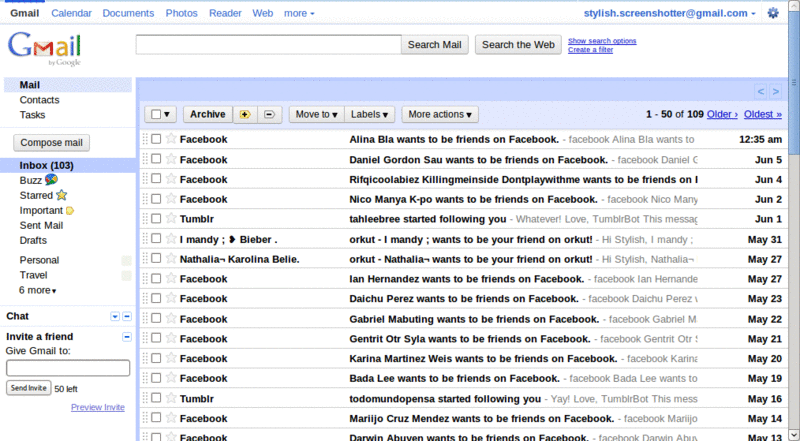
Task: Star the Bada Lee email
Action: pos(171,378)
